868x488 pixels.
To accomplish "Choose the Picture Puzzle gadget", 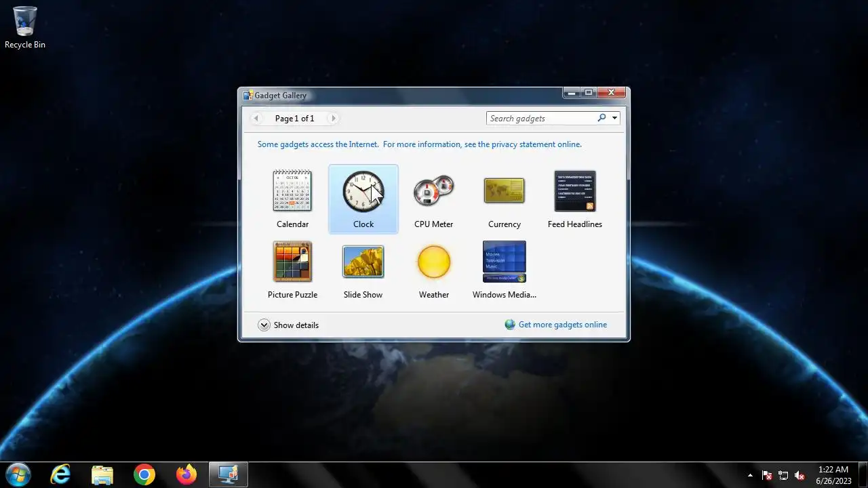I will [292, 262].
